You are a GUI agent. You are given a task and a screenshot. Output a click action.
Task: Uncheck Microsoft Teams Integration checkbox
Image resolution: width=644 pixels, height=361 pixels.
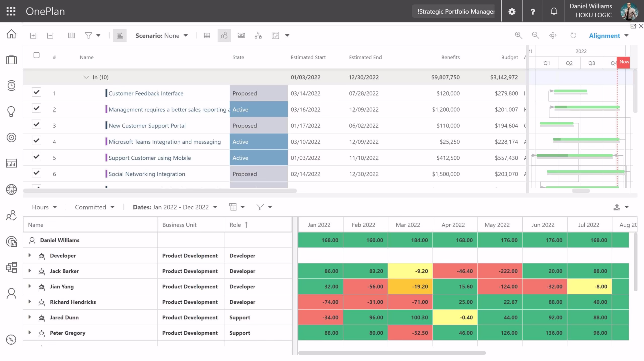coord(36,141)
